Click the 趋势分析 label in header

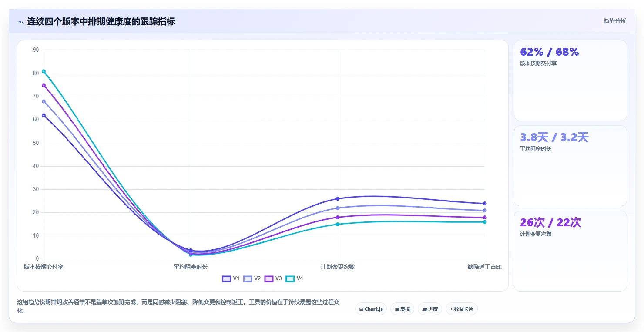coord(614,21)
